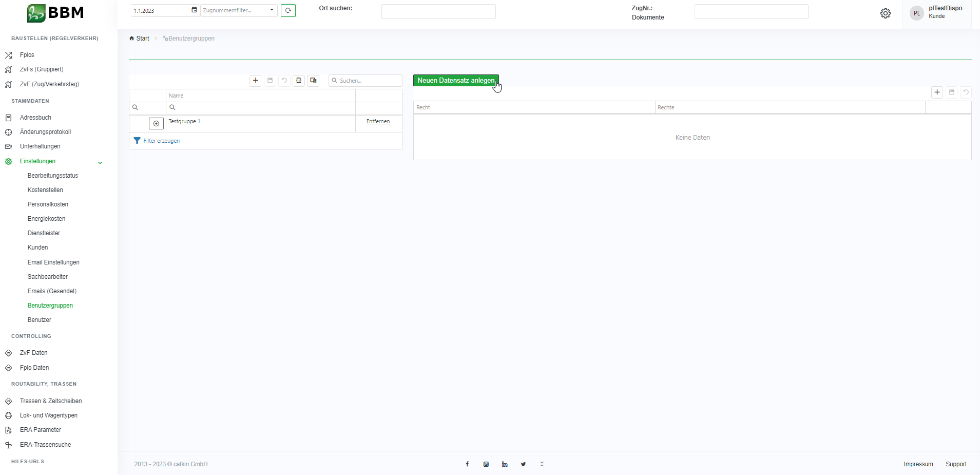Click the Instagram icon in footer

tap(486, 464)
